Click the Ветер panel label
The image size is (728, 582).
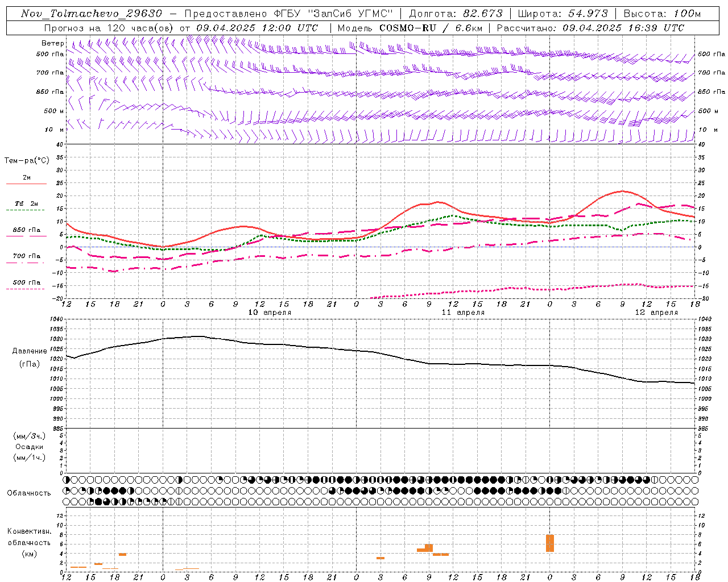tap(53, 43)
